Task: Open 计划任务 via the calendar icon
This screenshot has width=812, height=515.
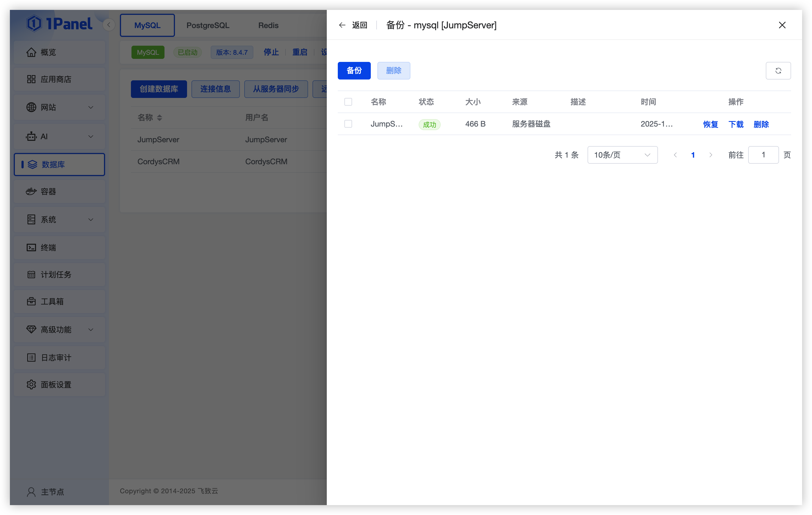Action: (31, 275)
